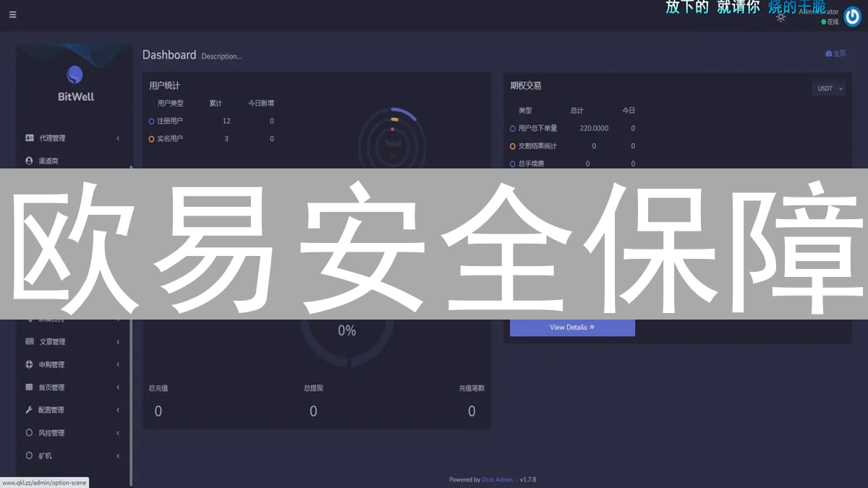The height and width of the screenshot is (488, 868).
Task: Click the 充值笔数 label
Action: [472, 388]
